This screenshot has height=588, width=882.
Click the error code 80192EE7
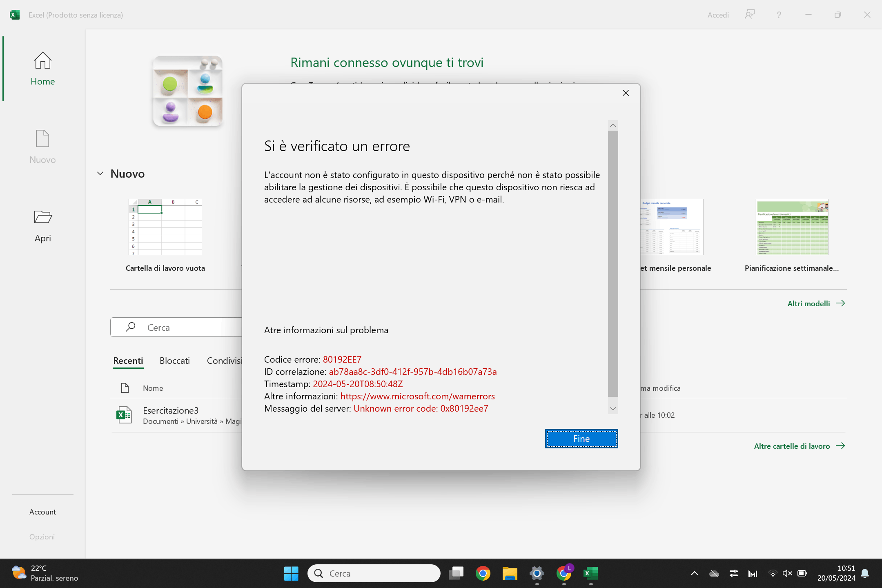pyautogui.click(x=342, y=359)
